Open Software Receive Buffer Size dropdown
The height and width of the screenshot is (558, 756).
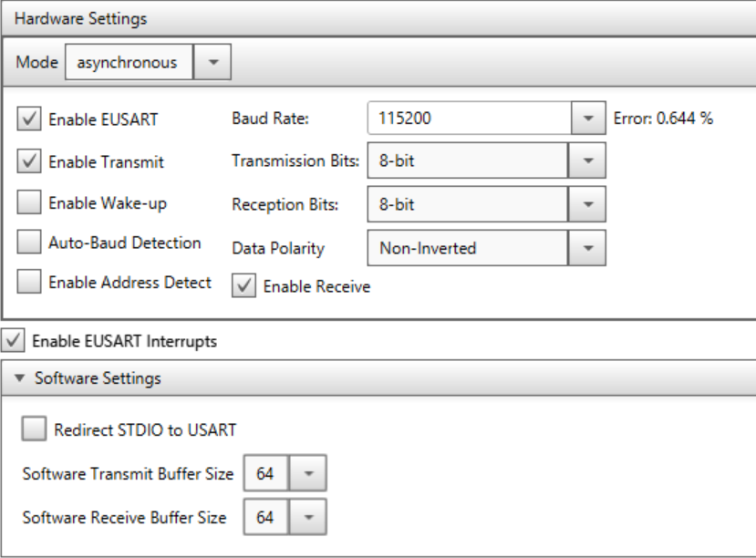[x=308, y=517]
